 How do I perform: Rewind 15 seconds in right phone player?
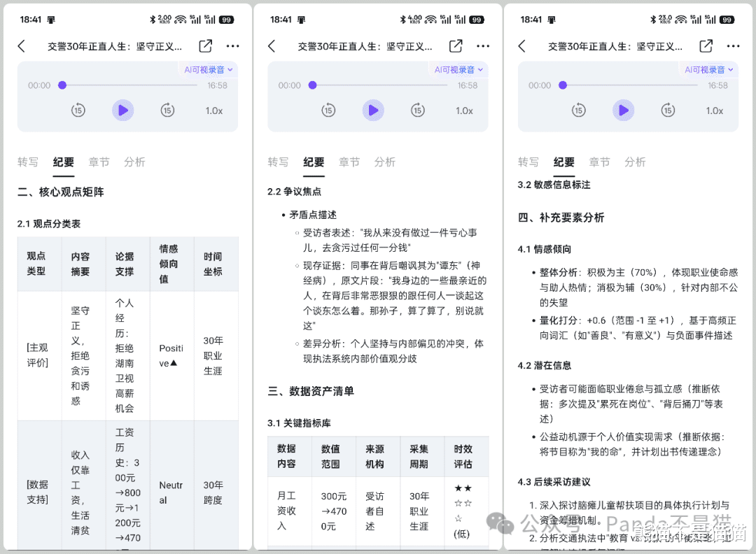click(x=579, y=111)
